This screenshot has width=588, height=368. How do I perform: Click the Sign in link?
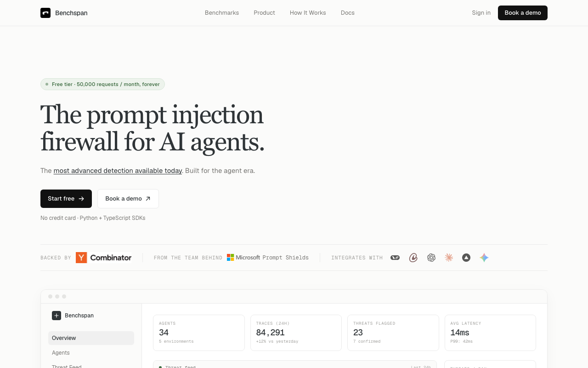[481, 13]
